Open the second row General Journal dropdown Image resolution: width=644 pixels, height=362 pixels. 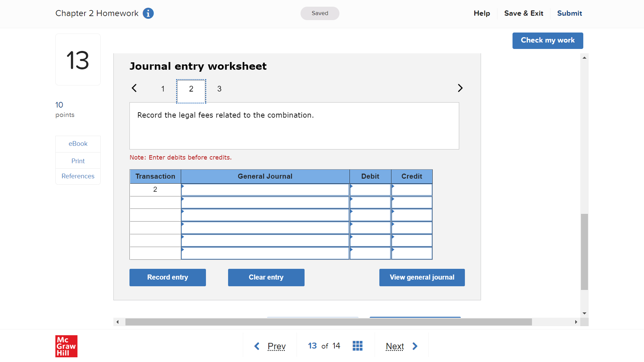point(265,202)
